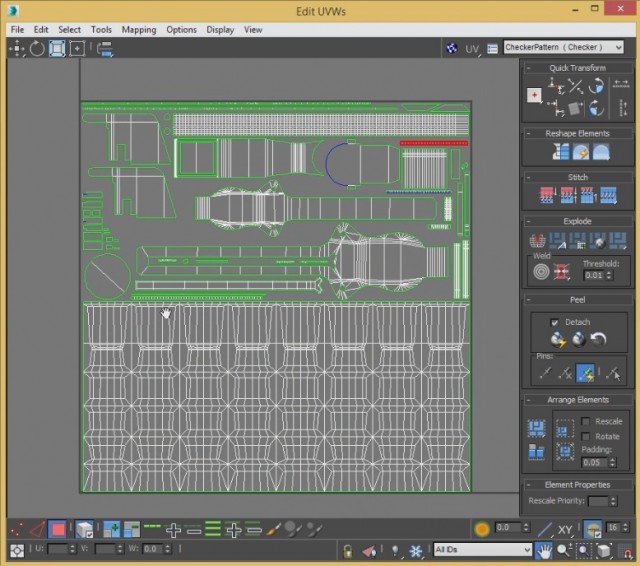Click the Pack Custom arrange icon
This screenshot has width=640, height=566.
[x=538, y=428]
